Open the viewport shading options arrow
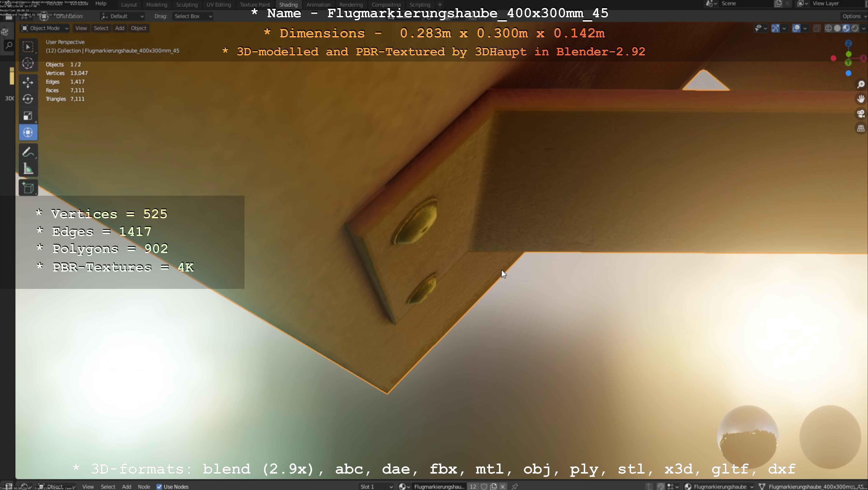The height and width of the screenshot is (490, 868). pos(864,28)
